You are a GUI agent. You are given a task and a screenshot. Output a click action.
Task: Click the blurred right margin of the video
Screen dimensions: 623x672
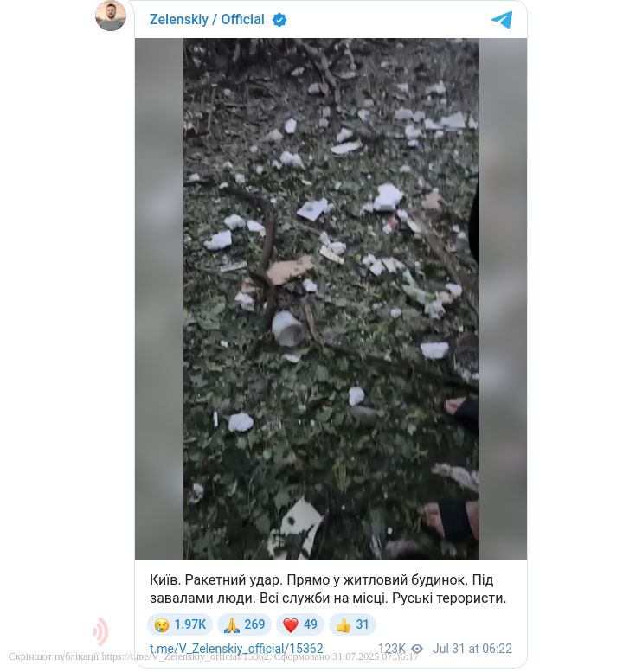503,298
